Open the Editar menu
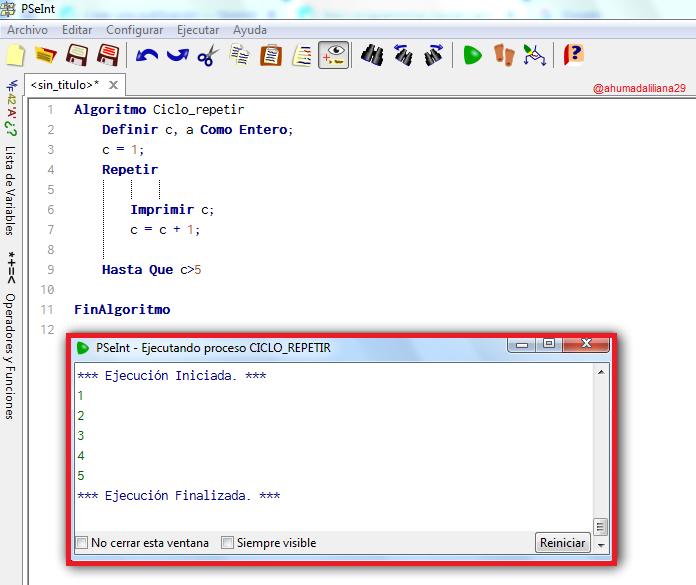Viewport: 696px width, 585px height. (x=77, y=30)
